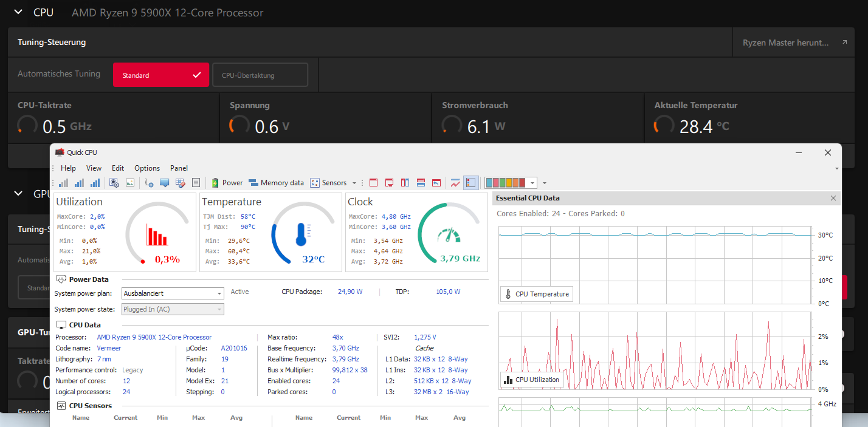
Task: Click the pulse icon beside CPU Sensors
Action: coord(61,406)
